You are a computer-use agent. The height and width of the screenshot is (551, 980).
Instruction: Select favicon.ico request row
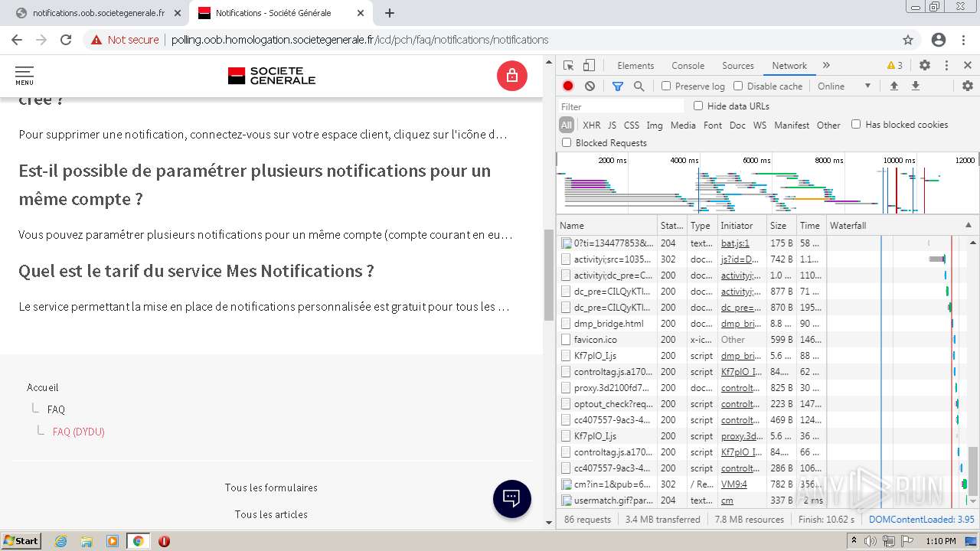[692, 340]
